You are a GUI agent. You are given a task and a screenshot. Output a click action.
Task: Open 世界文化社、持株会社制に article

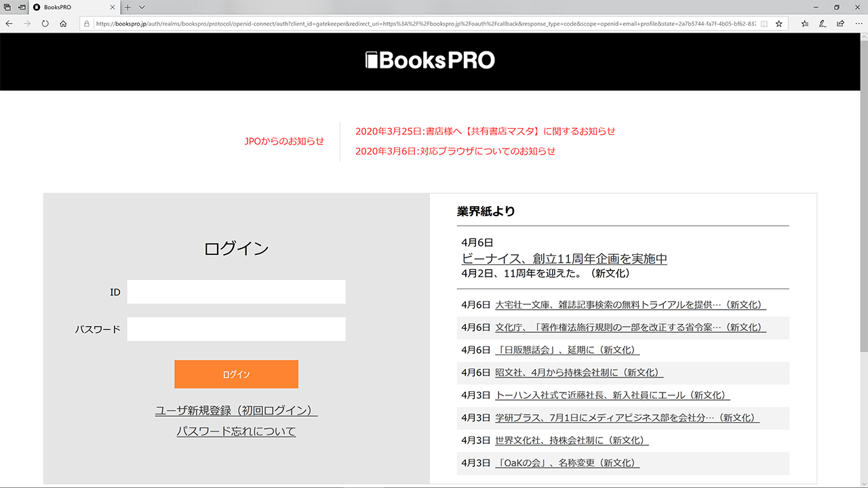click(x=572, y=441)
